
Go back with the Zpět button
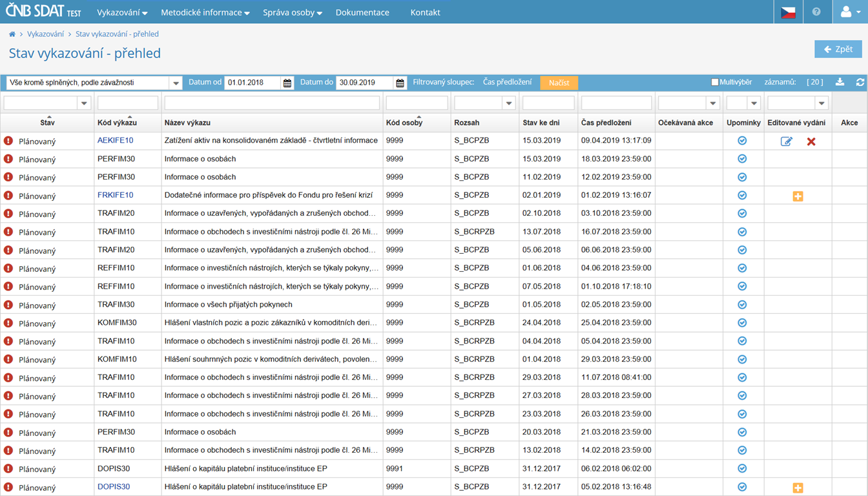[838, 49]
